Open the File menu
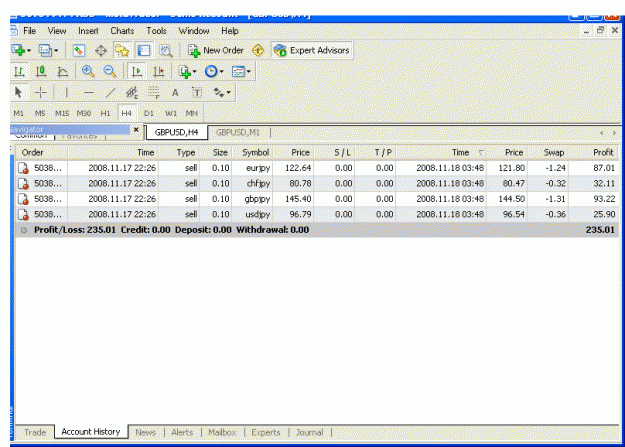The image size is (625, 447). click(29, 31)
